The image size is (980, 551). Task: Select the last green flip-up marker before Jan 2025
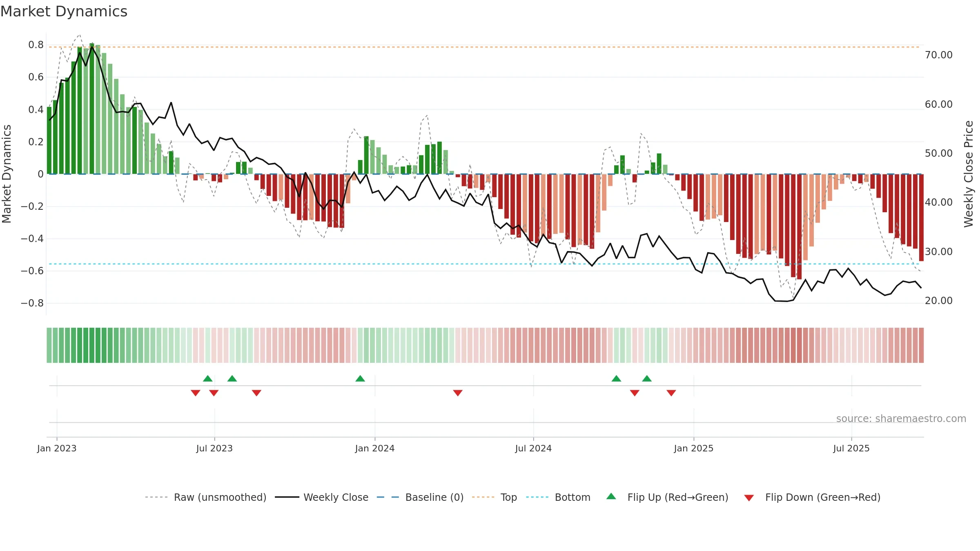click(647, 378)
